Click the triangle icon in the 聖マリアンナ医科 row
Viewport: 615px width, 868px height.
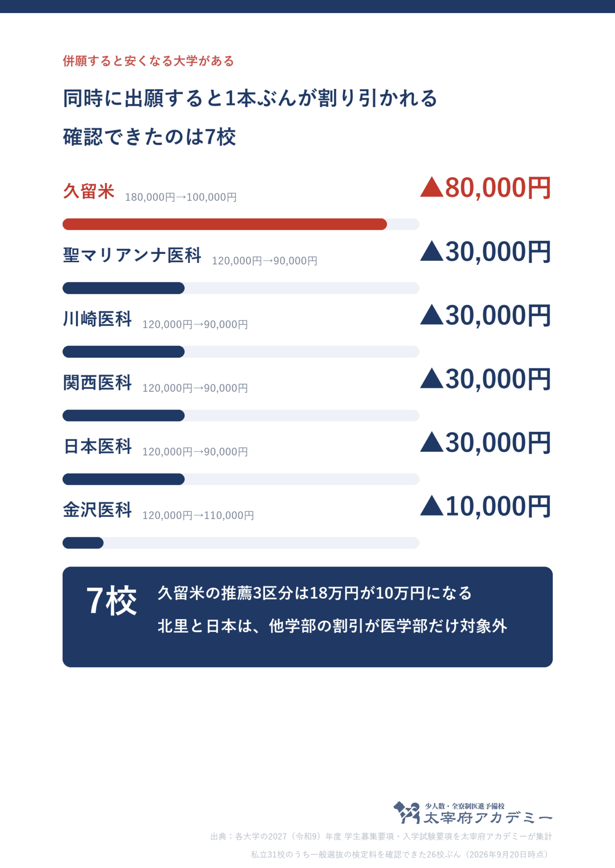(432, 251)
